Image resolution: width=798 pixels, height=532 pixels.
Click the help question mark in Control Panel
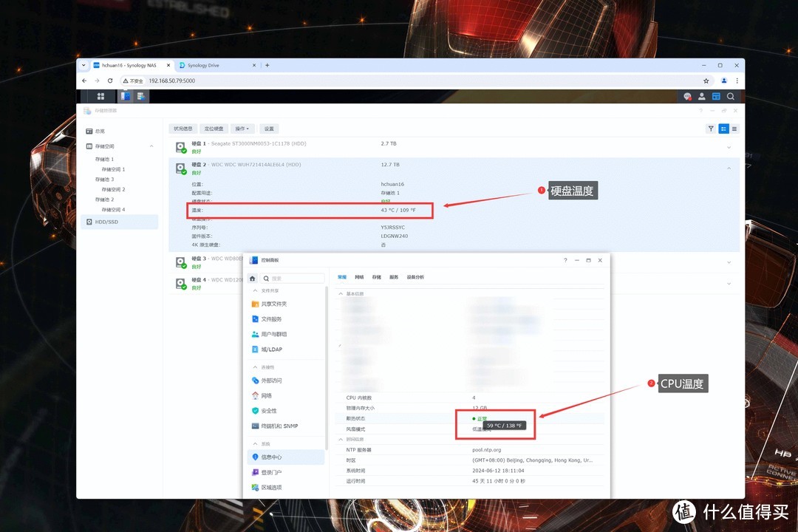tap(565, 260)
